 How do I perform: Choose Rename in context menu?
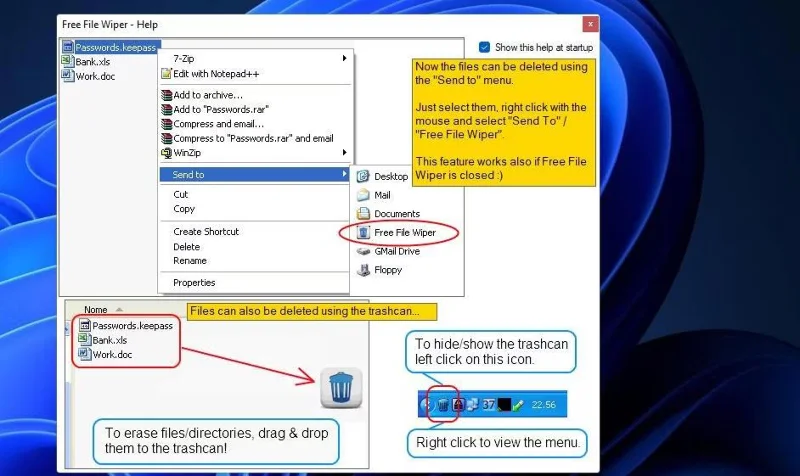(x=190, y=261)
